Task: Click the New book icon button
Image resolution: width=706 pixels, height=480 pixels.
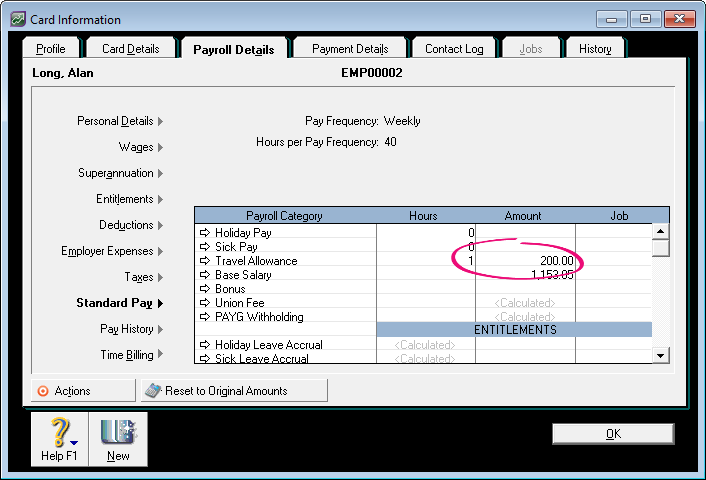Action: point(118,432)
